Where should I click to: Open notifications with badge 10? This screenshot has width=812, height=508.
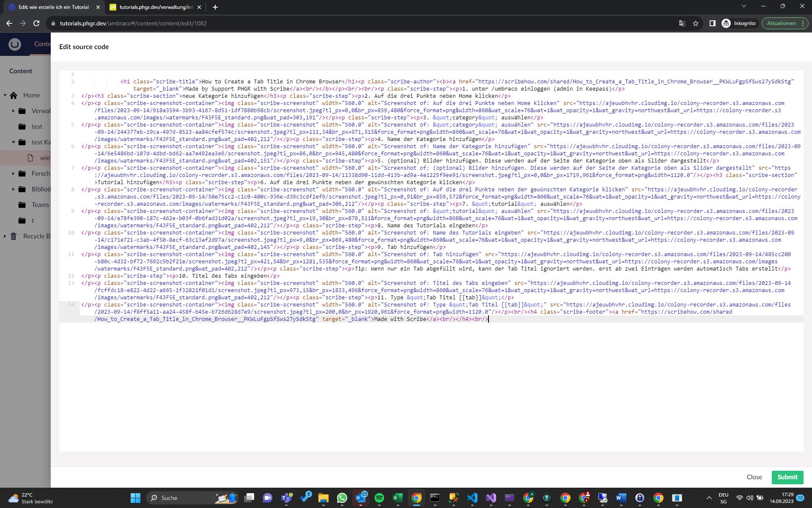click(x=800, y=498)
